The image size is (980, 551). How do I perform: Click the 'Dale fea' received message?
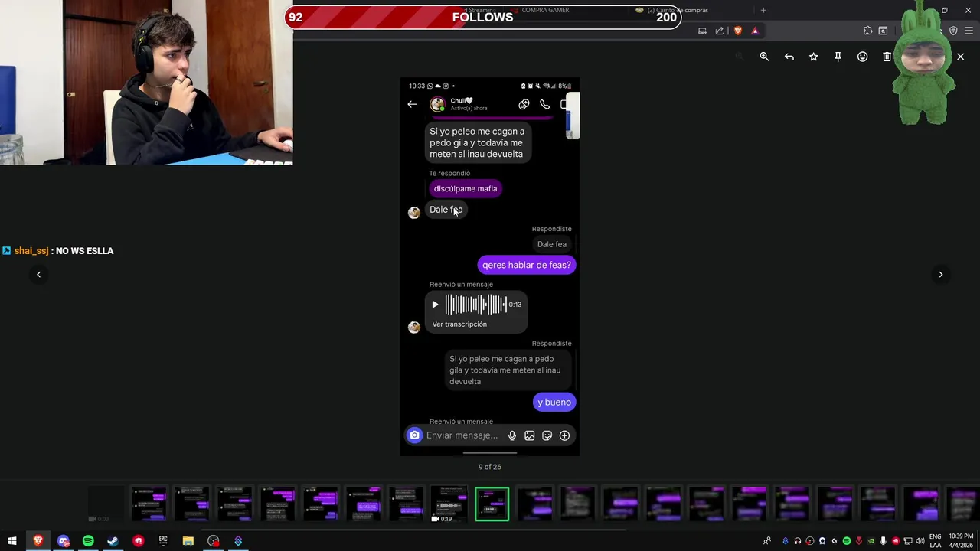(446, 210)
